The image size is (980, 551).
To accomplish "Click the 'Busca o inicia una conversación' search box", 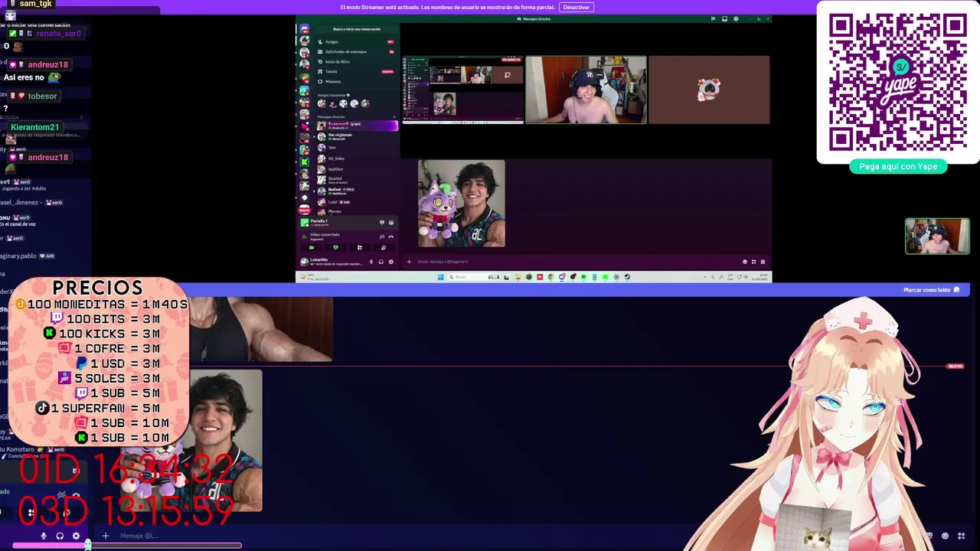I will click(x=356, y=29).
